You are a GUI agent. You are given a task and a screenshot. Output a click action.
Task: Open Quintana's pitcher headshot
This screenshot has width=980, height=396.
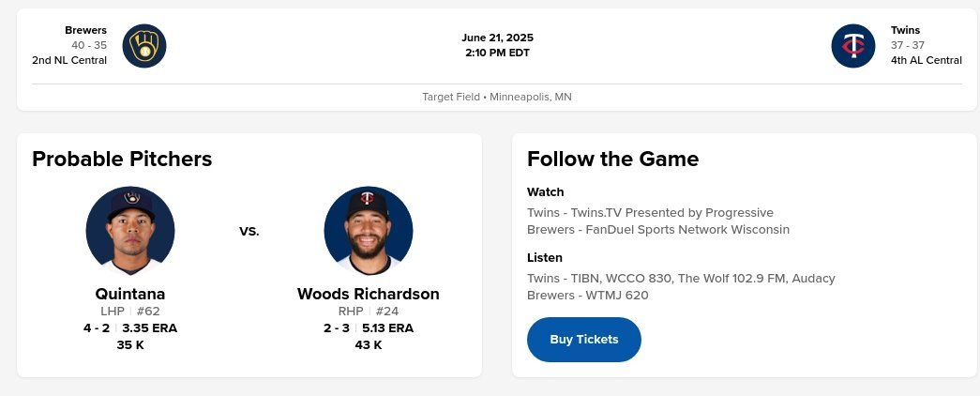point(130,231)
